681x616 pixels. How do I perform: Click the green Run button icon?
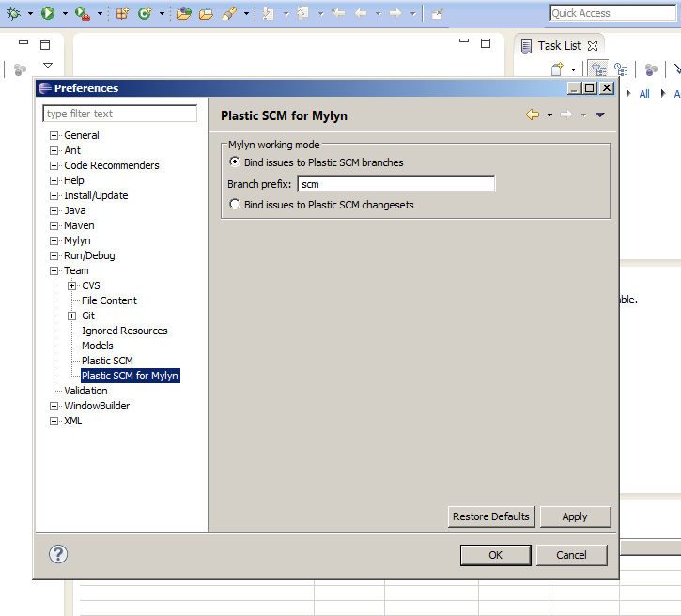tap(48, 13)
